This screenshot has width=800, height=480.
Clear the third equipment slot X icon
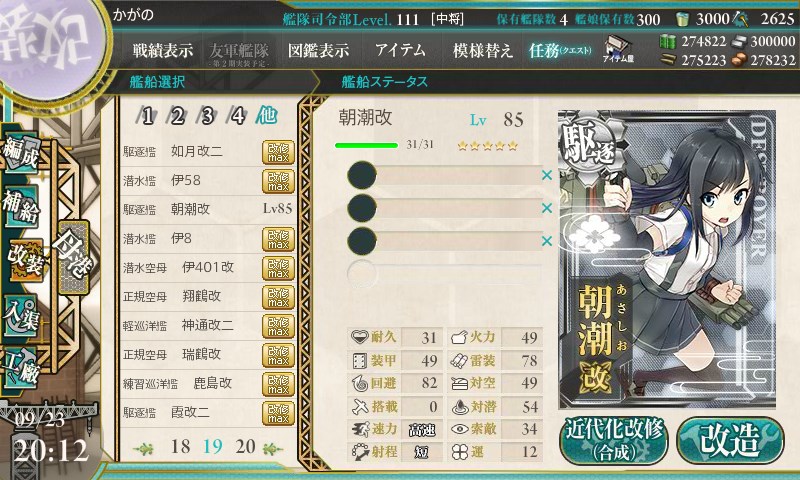click(x=546, y=241)
